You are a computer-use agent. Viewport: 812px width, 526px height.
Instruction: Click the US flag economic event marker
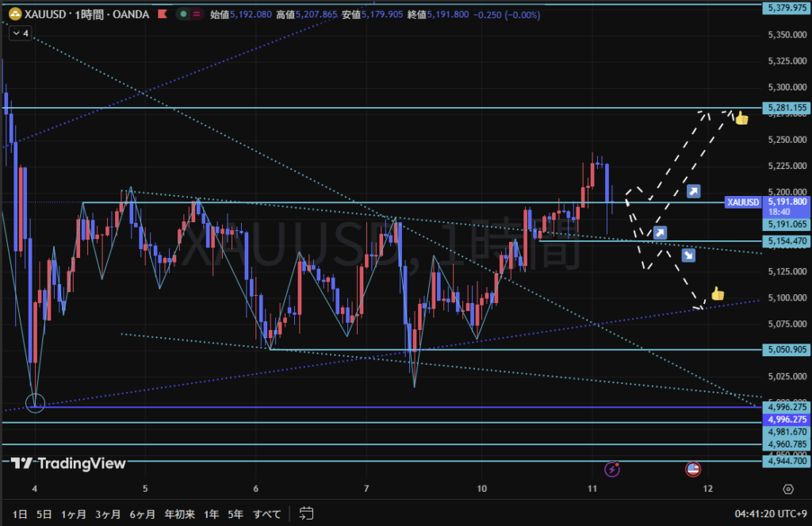coord(692,470)
